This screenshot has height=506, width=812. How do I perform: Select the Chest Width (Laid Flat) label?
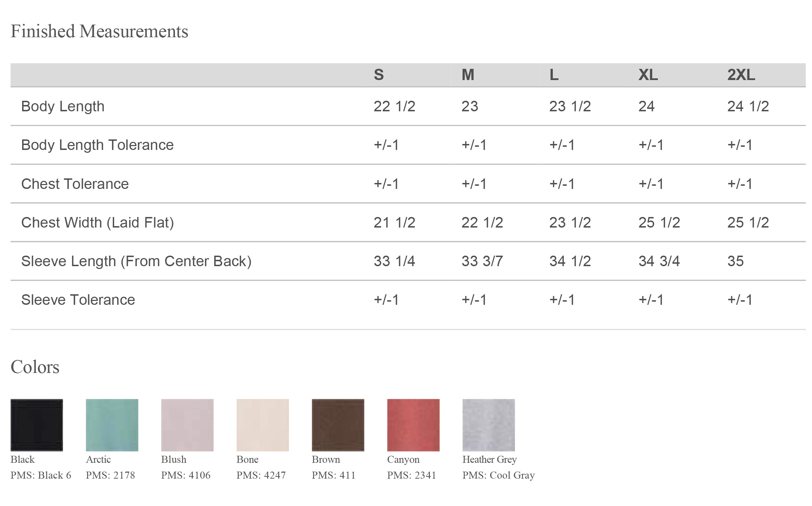pyautogui.click(x=98, y=223)
